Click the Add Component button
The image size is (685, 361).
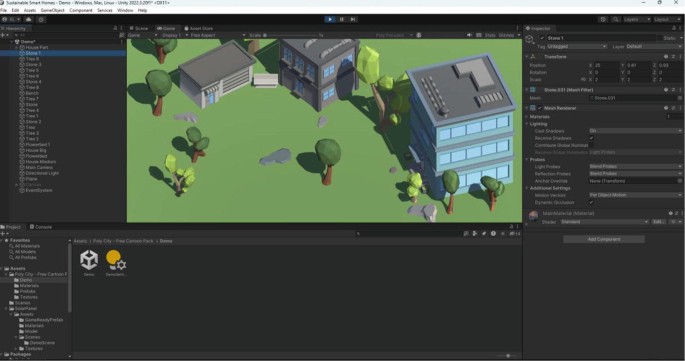604,239
